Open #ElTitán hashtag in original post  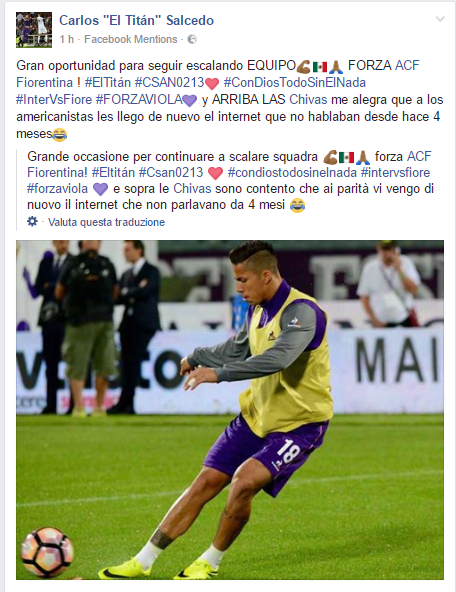click(108, 82)
